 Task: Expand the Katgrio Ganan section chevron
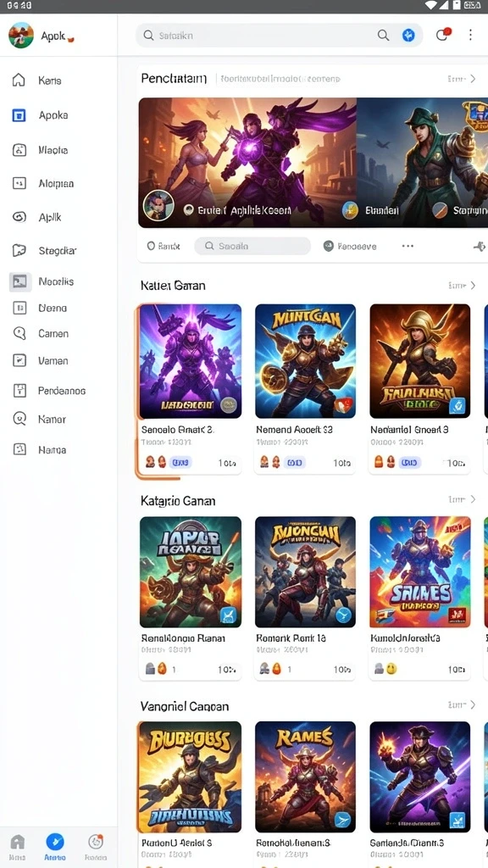(473, 499)
